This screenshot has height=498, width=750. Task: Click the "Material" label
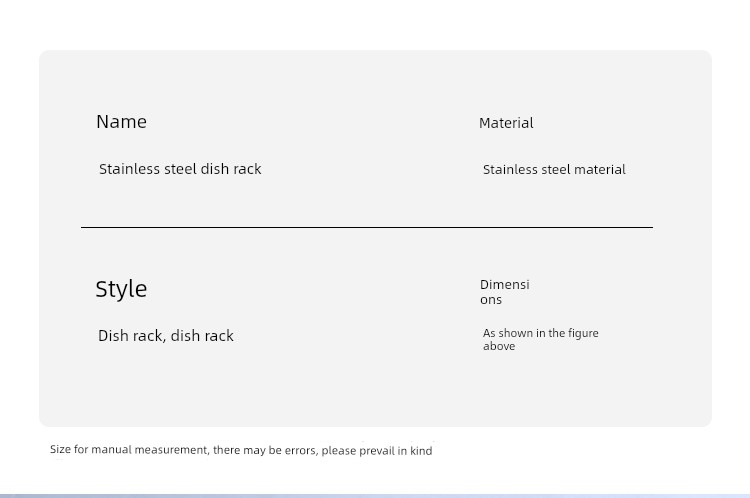pos(506,123)
